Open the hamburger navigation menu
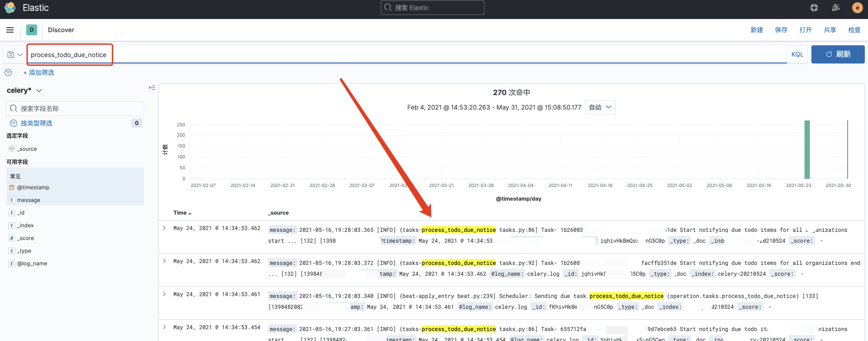 pyautogui.click(x=10, y=30)
